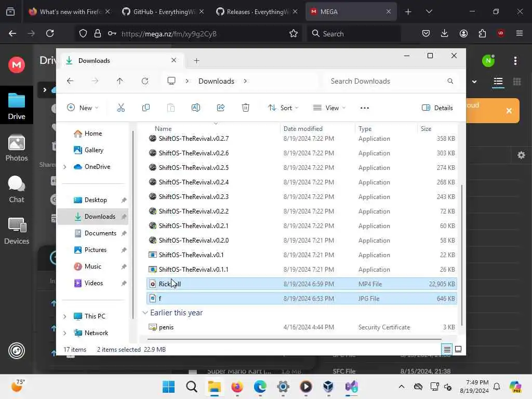The width and height of the screenshot is (532, 399).
Task: Open MEGA three-dot options menu
Action: point(515,61)
